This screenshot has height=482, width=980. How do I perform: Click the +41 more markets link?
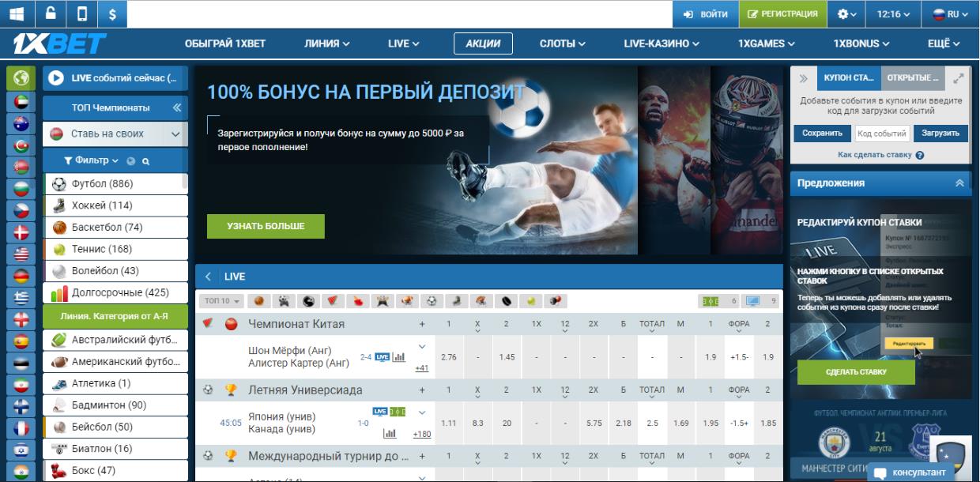pos(422,367)
